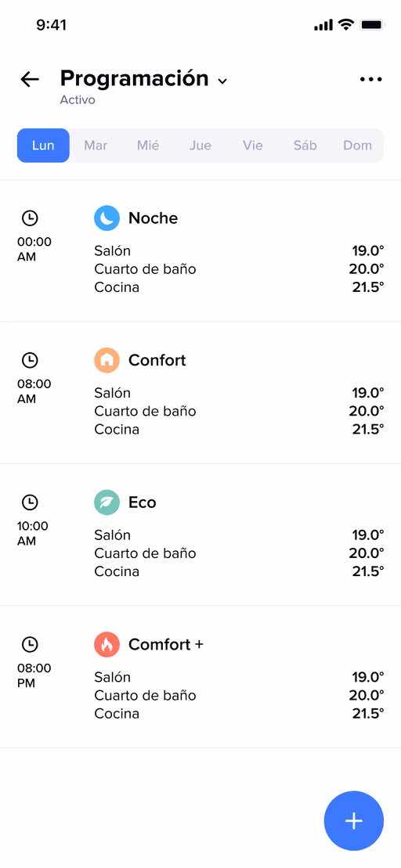Open the three-dot more options menu
401x868 pixels.
tap(370, 80)
